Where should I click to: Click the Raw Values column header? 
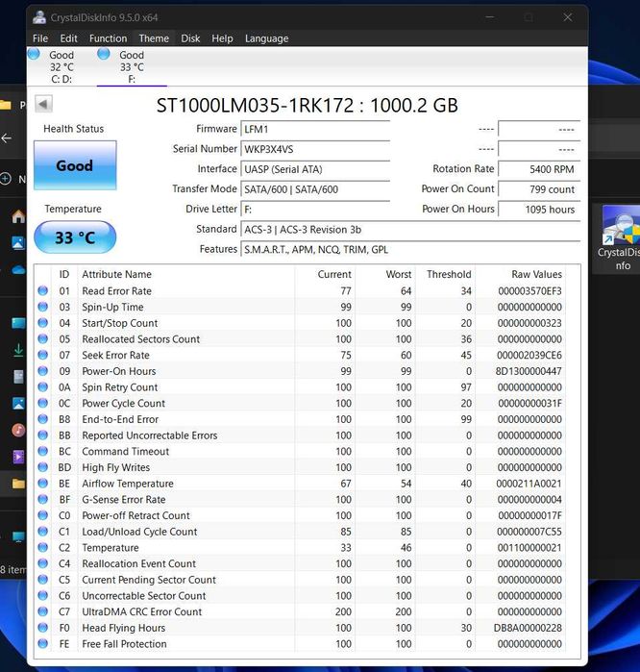[537, 274]
